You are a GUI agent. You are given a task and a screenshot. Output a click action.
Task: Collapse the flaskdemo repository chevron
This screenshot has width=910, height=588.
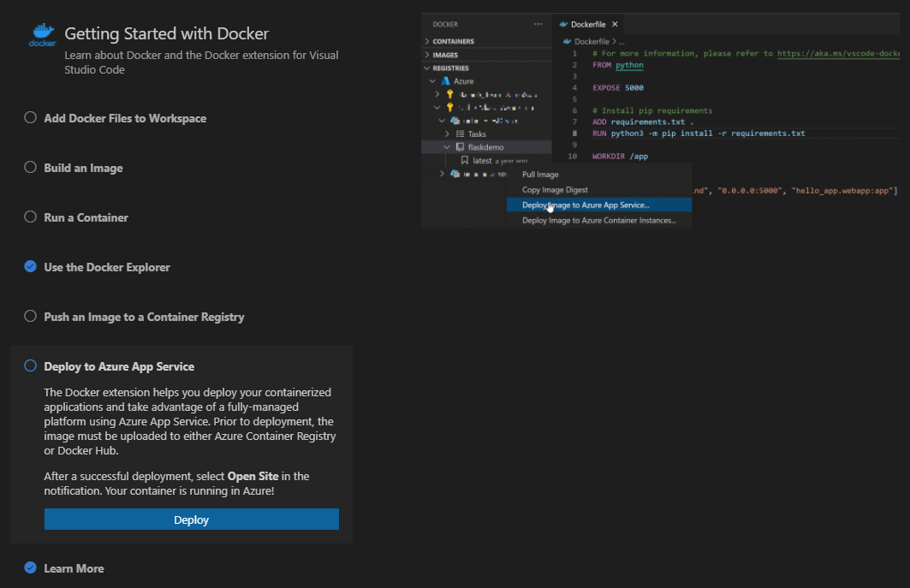(447, 147)
